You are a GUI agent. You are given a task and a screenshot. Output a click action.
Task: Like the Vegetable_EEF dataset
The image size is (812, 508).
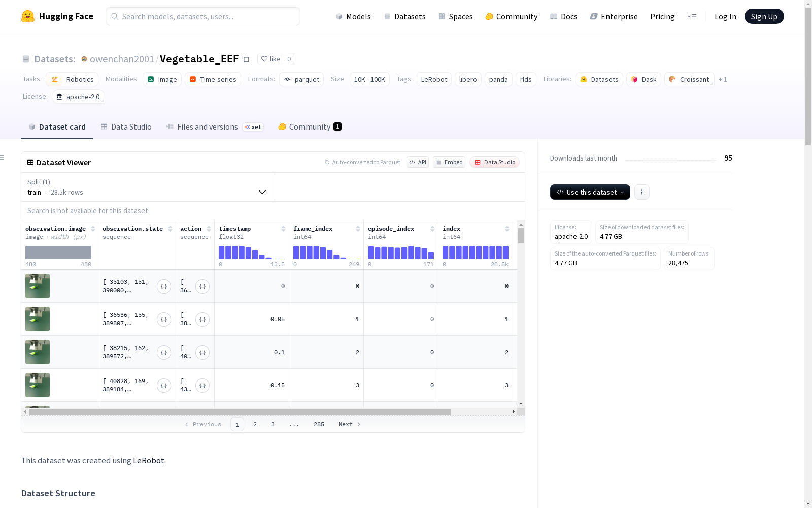click(x=270, y=59)
